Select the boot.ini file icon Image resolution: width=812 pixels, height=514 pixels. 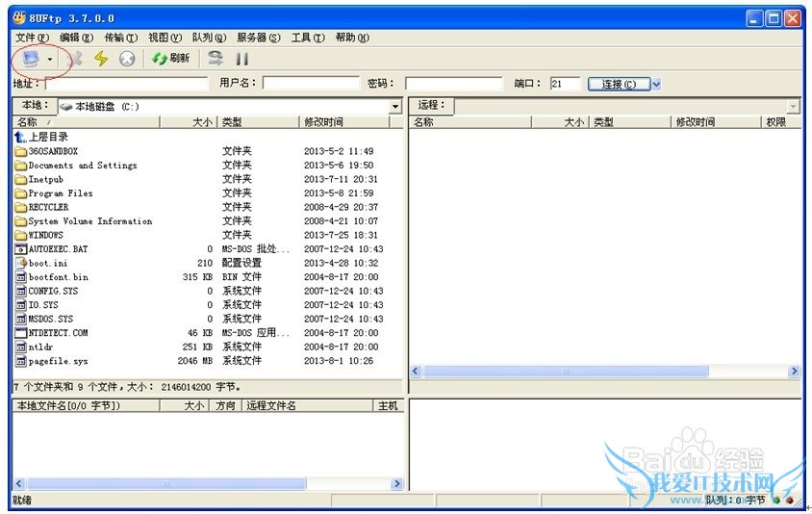click(x=21, y=263)
